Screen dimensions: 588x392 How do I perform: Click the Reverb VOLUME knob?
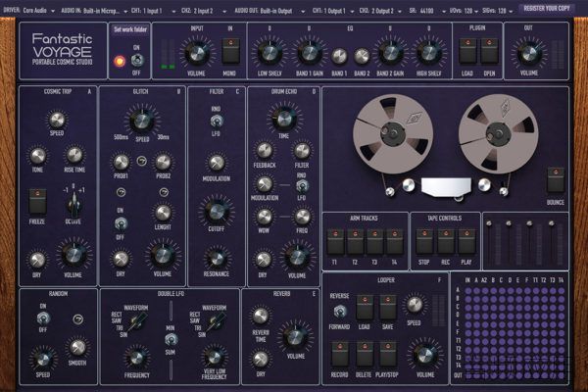click(296, 337)
